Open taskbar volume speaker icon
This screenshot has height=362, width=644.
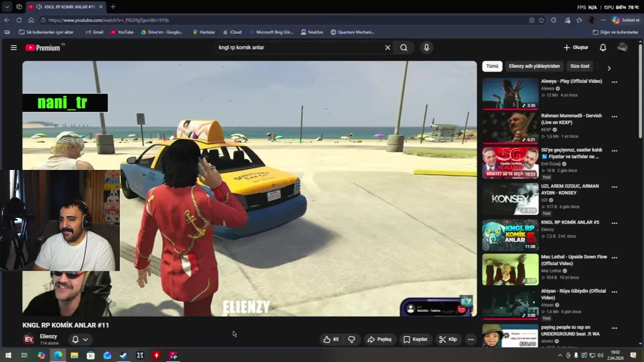pos(600,355)
